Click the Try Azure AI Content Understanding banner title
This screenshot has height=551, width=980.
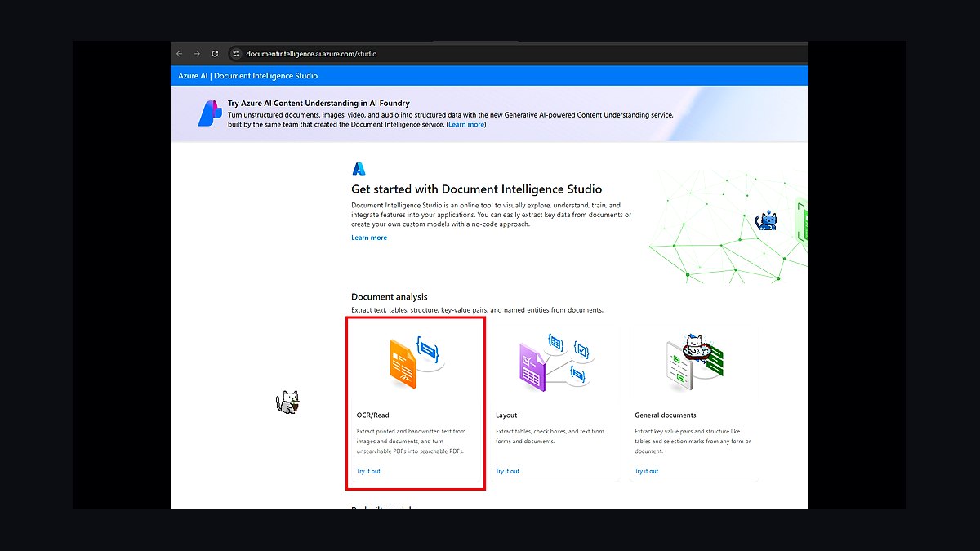point(318,104)
